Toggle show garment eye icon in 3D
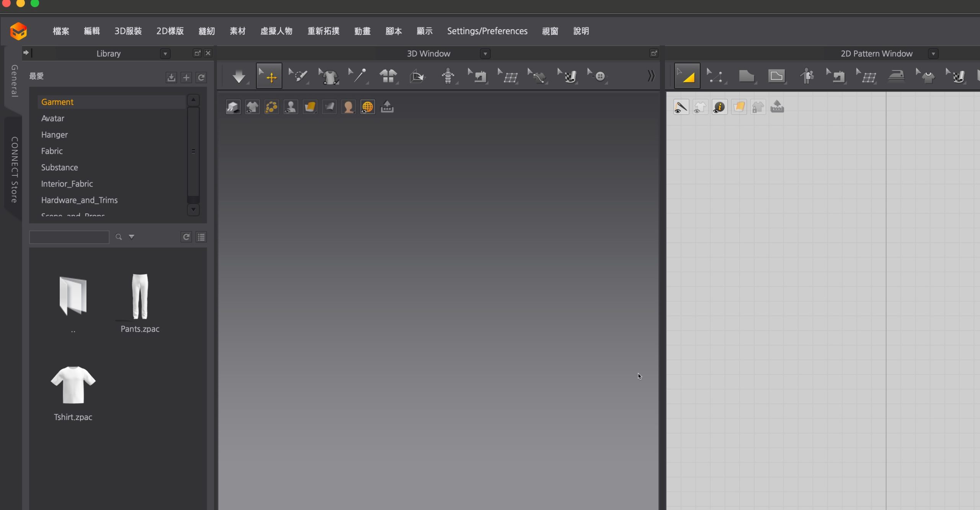The height and width of the screenshot is (510, 980). [252, 107]
